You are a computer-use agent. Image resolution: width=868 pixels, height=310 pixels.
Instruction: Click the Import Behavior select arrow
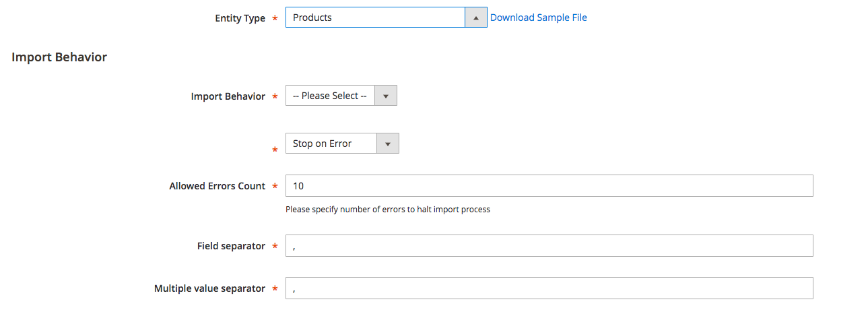(385, 96)
